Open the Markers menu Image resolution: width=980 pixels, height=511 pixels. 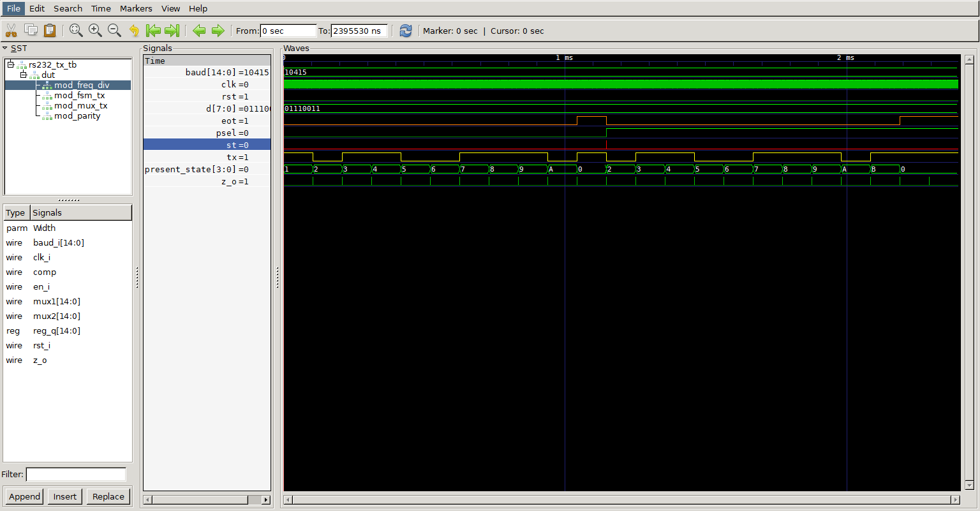(x=136, y=8)
